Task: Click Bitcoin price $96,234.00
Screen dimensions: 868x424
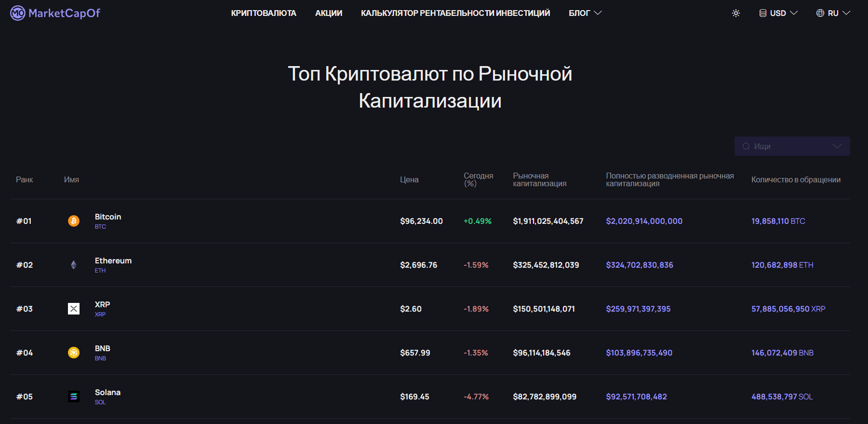Action: pos(421,221)
